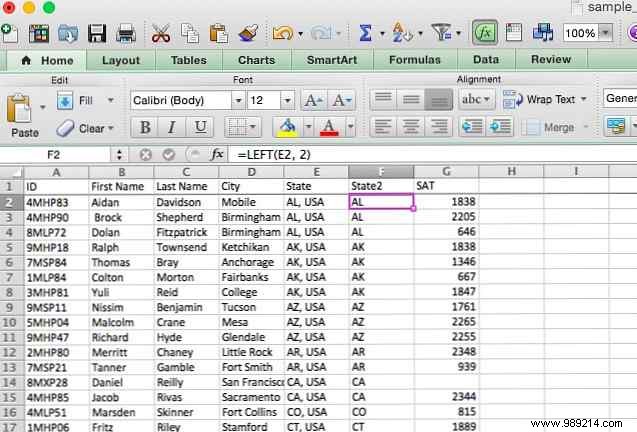This screenshot has width=637, height=432.
Task: Toggle Underline formatting
Action: click(199, 128)
